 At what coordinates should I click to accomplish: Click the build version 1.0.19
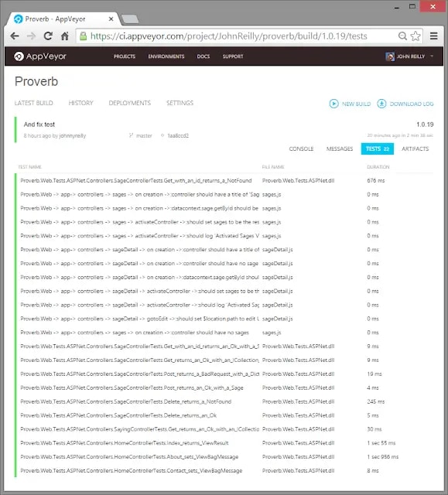(425, 125)
